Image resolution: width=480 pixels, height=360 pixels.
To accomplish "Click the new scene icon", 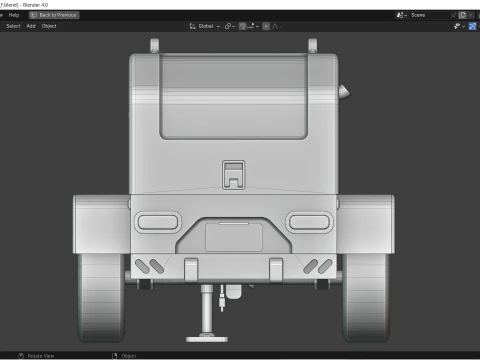I will (462, 15).
